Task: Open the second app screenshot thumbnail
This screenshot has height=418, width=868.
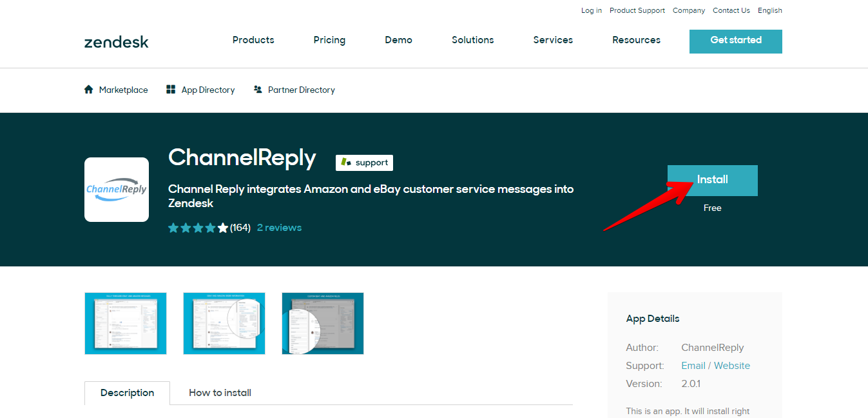Action: 224,323
